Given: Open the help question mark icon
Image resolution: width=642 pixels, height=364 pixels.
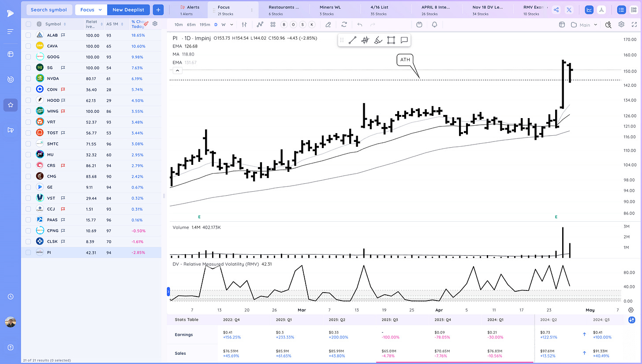Looking at the screenshot, I should click(10, 347).
